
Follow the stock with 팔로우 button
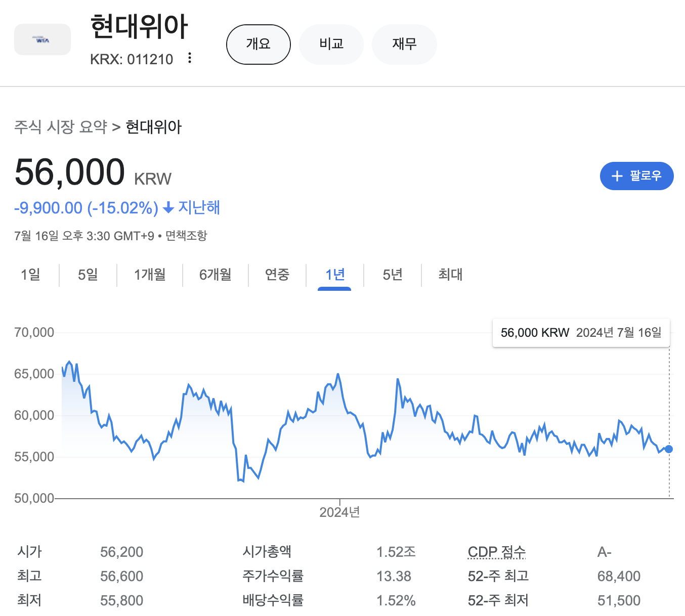[x=636, y=176]
